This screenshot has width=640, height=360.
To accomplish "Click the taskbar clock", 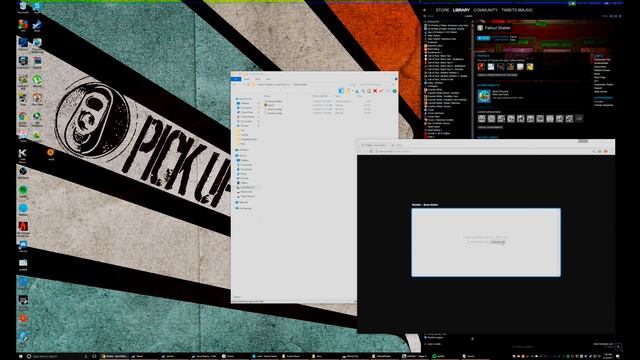I will 608,356.
